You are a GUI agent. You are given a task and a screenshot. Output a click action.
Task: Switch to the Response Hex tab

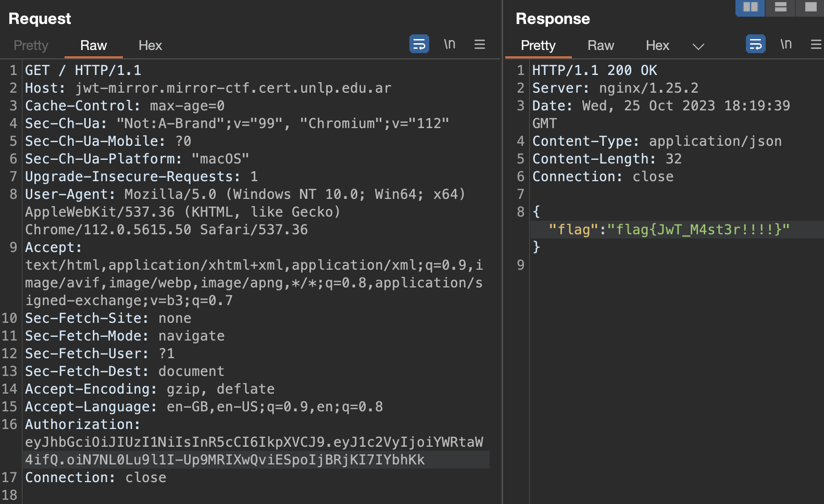point(657,45)
